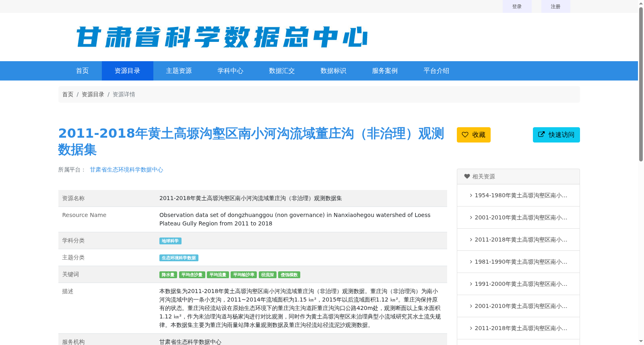Click the 甘肃省科学数据总中心 site logo
Screen dimensions: 644x345
pos(222,37)
